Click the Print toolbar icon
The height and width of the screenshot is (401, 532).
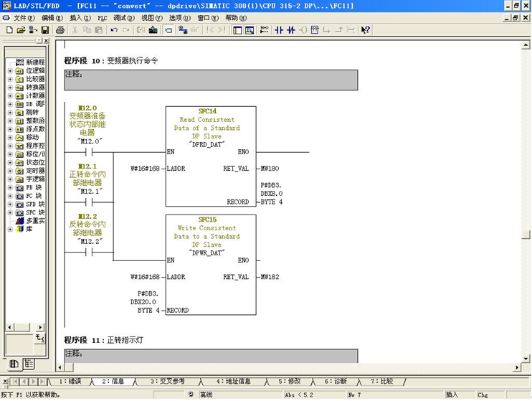(x=60, y=30)
